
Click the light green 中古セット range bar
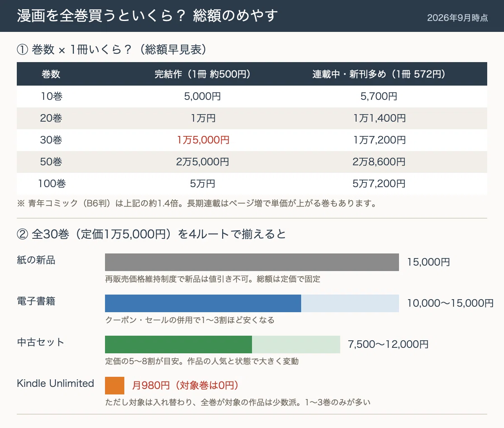coord(296,344)
